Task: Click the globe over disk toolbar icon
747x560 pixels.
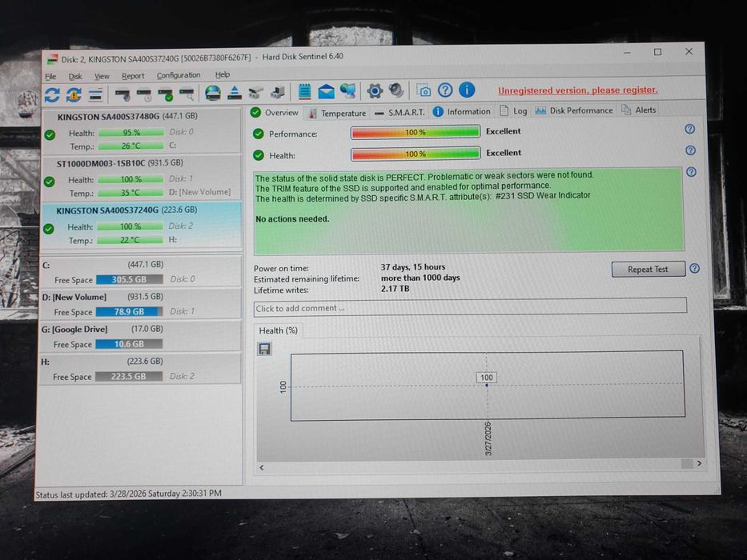Action: (x=212, y=92)
